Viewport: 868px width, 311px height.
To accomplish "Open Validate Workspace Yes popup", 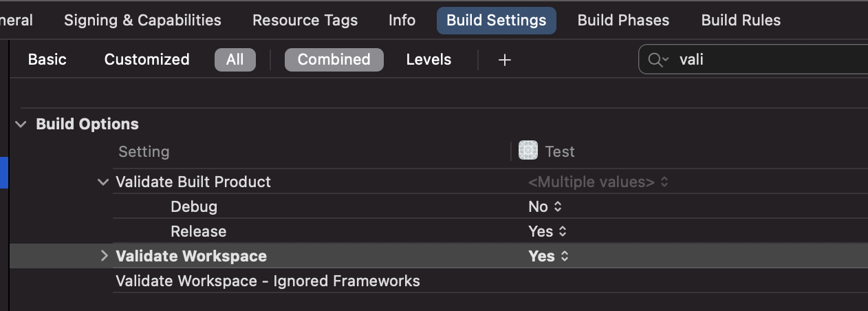I will pyautogui.click(x=548, y=256).
